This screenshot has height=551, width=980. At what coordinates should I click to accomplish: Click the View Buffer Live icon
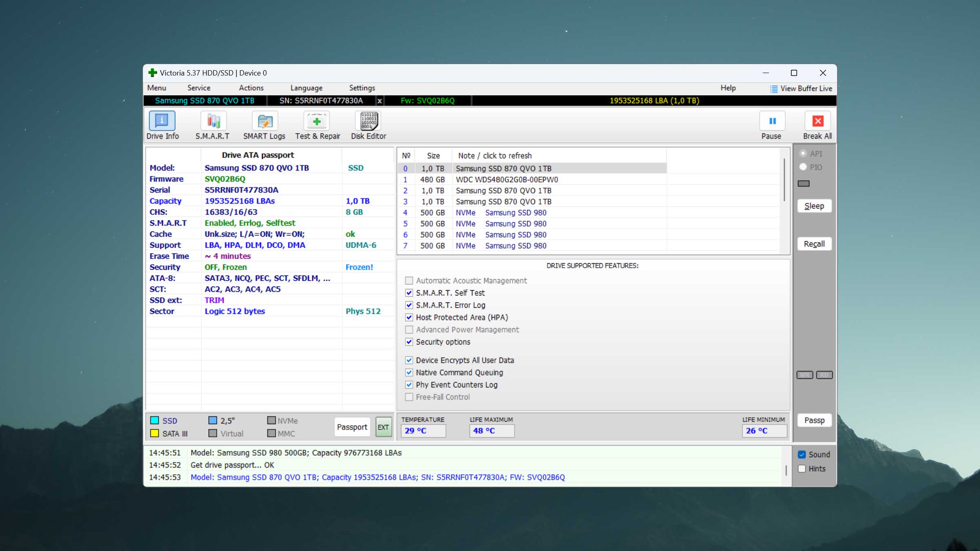point(773,89)
